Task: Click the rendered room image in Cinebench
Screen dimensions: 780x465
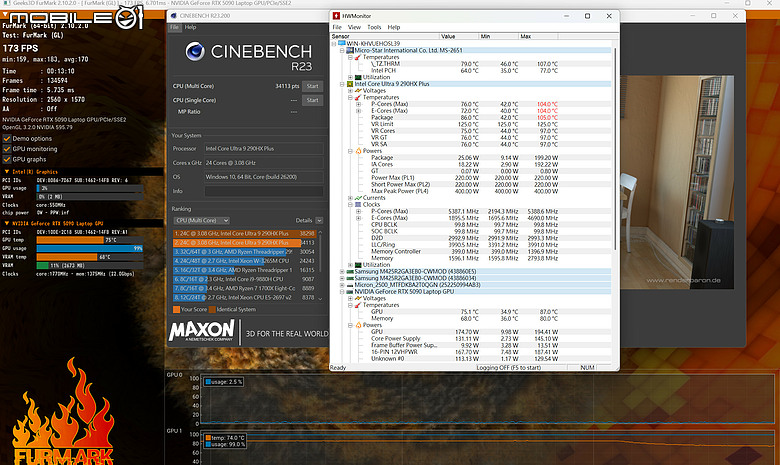Action: click(677, 182)
